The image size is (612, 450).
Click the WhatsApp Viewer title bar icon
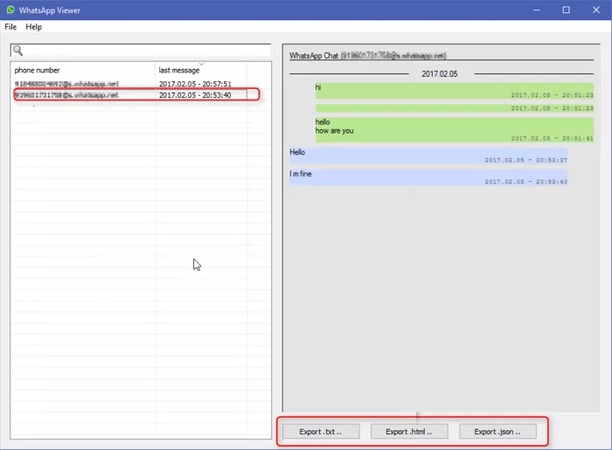click(10, 10)
